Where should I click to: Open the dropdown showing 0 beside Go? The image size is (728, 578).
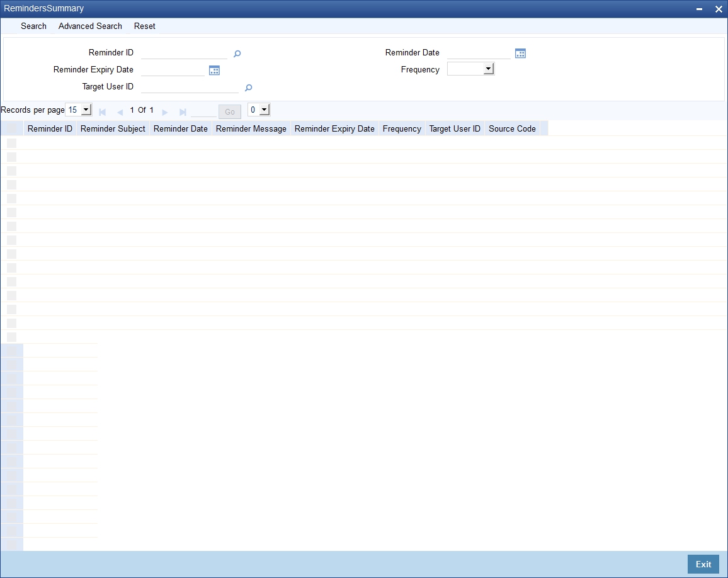pyautogui.click(x=259, y=110)
